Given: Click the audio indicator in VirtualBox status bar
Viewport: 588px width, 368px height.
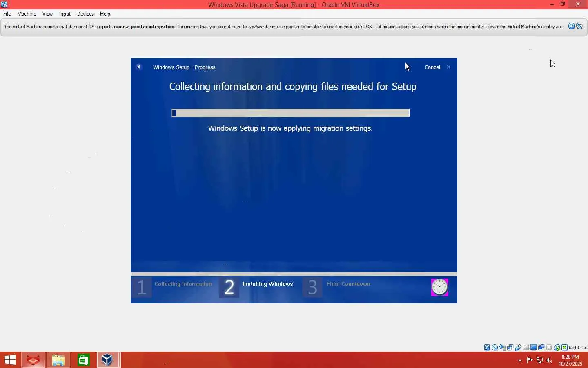Looking at the screenshot, I should pos(503,348).
